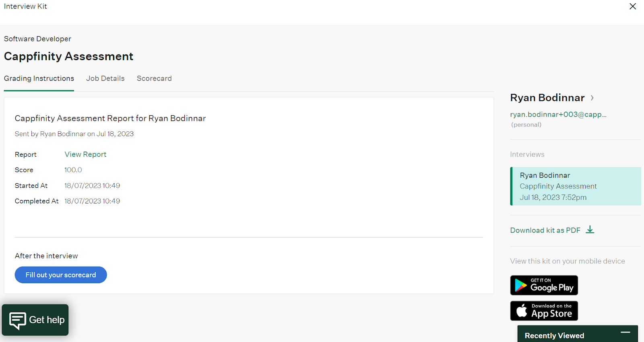Image resolution: width=644 pixels, height=342 pixels.
Task: Click the Cappfinity Assessment Report for Ryan Bodinnar heading
Action: pyautogui.click(x=110, y=118)
